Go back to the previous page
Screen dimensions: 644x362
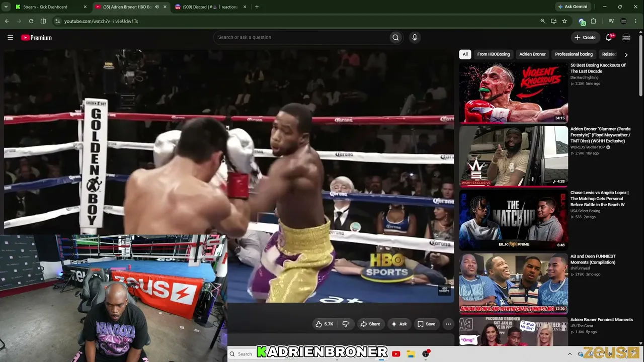[x=7, y=21]
